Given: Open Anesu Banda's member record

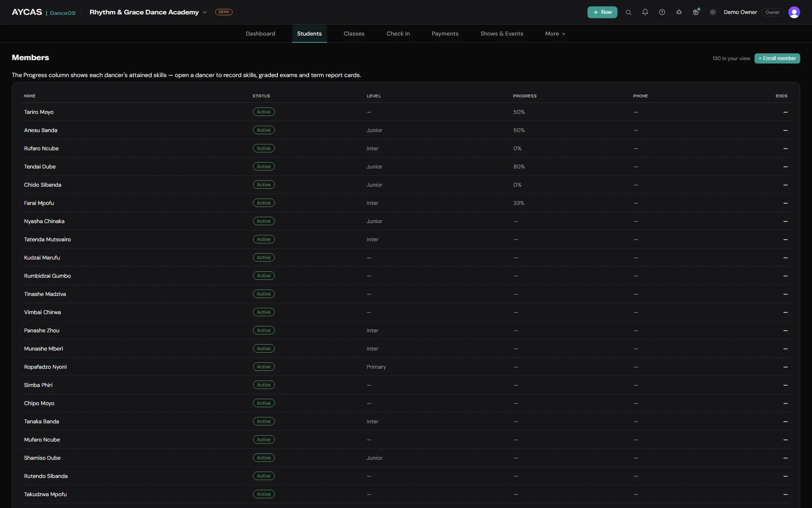Looking at the screenshot, I should point(406,130).
